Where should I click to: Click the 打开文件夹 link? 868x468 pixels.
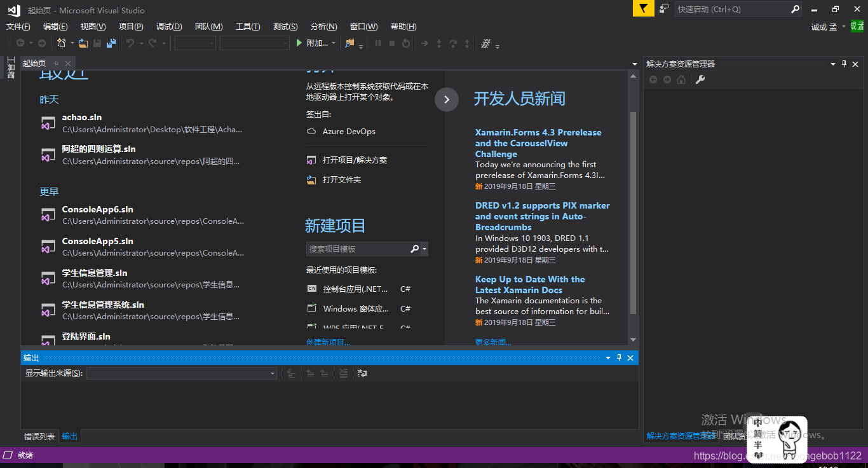342,179
